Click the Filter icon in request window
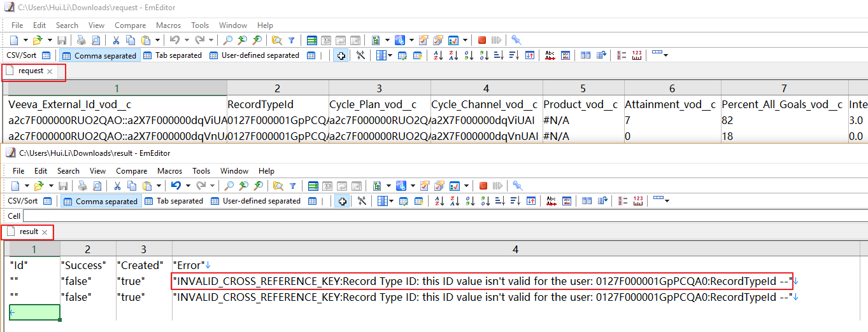 point(291,40)
